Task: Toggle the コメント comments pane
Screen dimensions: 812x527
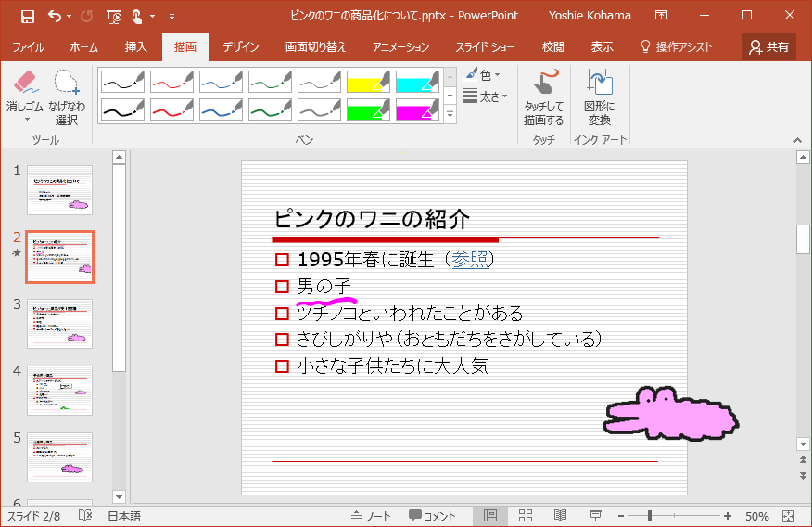Action: 432,516
